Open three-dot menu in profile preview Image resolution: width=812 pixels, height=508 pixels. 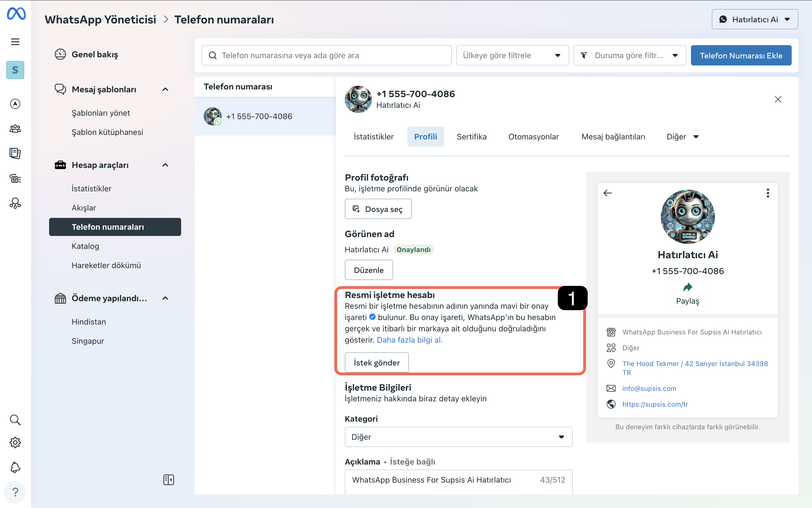[768, 193]
